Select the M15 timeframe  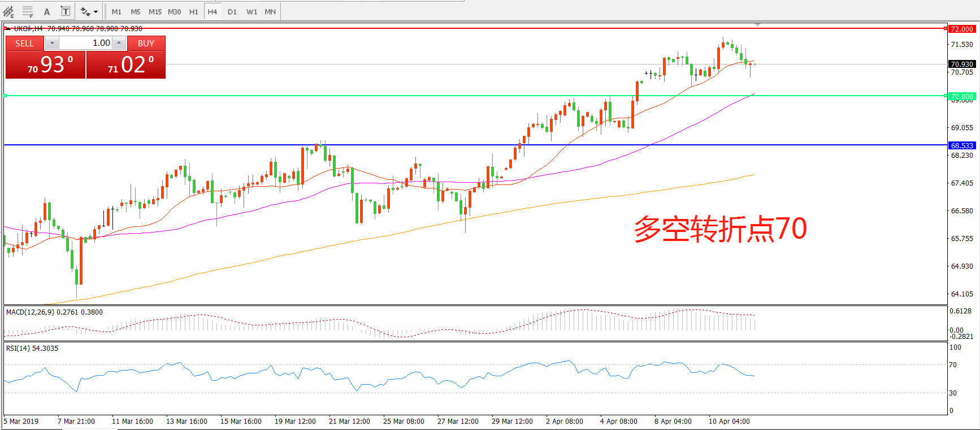click(x=155, y=11)
